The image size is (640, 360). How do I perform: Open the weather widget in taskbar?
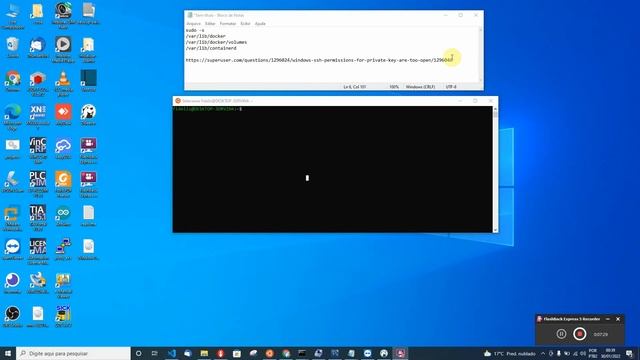coord(509,353)
